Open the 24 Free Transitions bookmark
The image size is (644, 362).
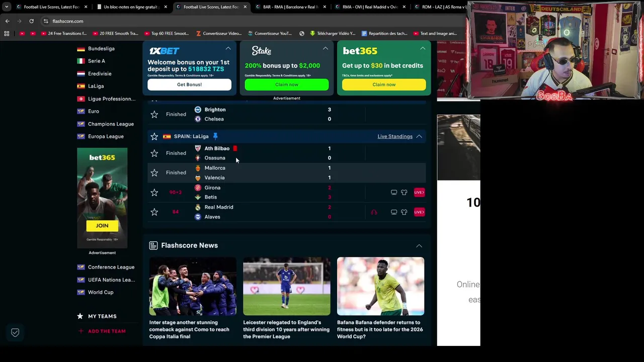coord(63,34)
